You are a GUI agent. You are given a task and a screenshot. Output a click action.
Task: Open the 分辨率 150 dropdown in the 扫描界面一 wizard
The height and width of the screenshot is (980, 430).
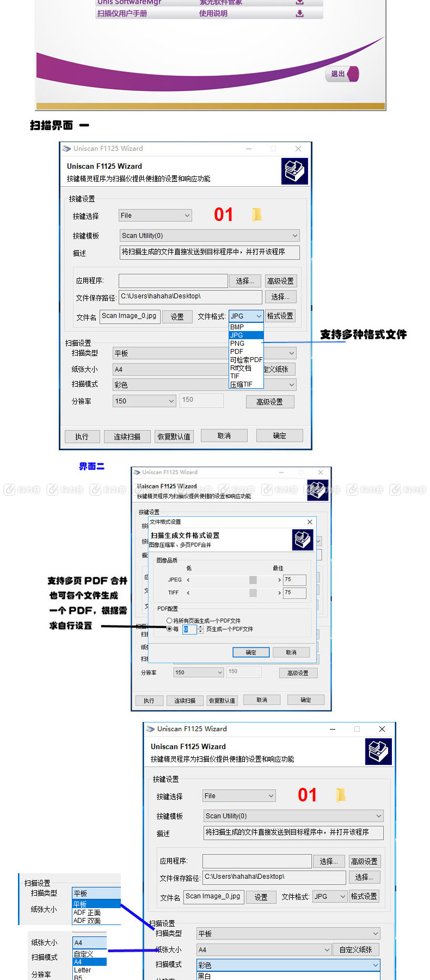click(145, 401)
